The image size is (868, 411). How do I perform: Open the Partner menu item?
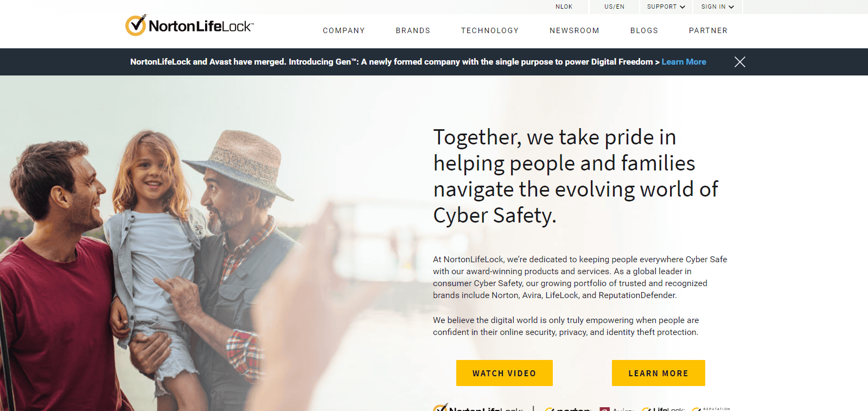pyautogui.click(x=708, y=31)
